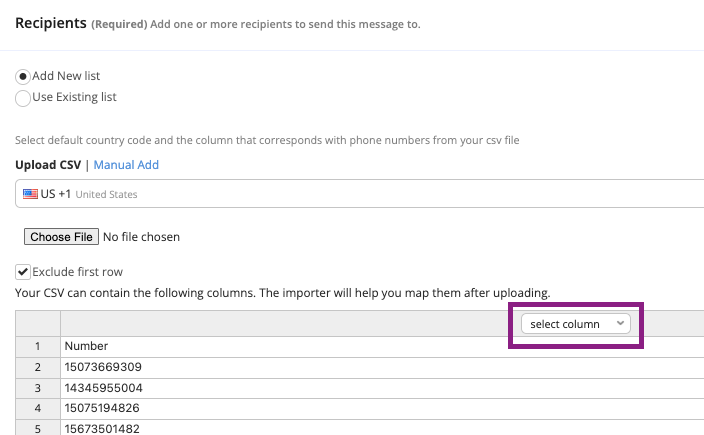Click the US flag icon in country field
The height and width of the screenshot is (435, 704).
31,194
